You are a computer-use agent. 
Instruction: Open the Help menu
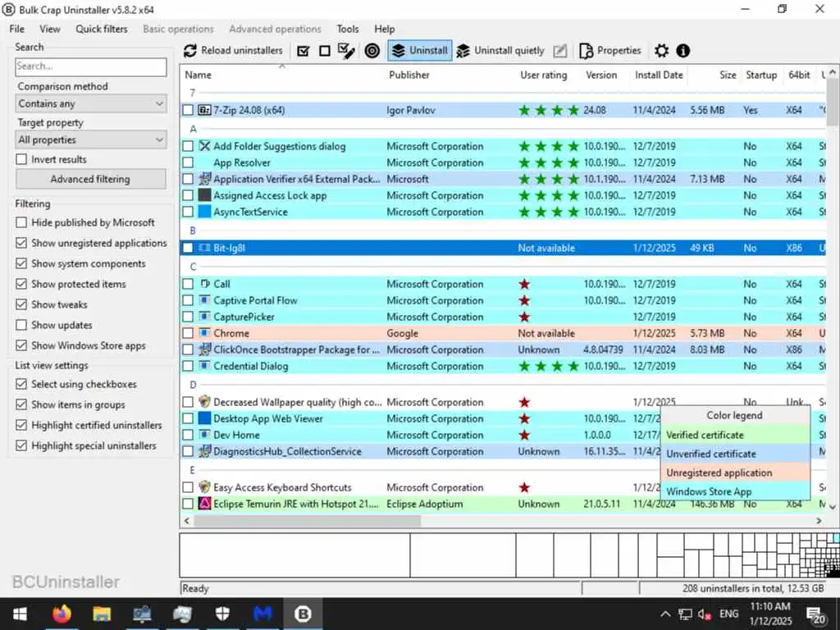(384, 29)
